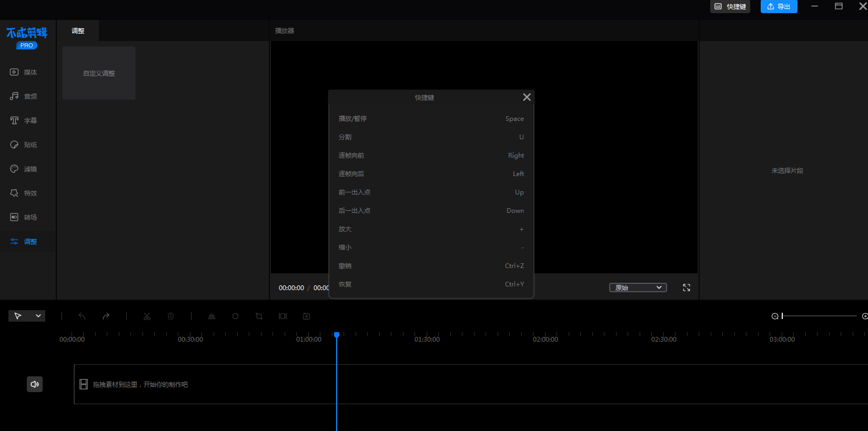Click the 导出 export button
868x431 pixels.
[x=779, y=6]
